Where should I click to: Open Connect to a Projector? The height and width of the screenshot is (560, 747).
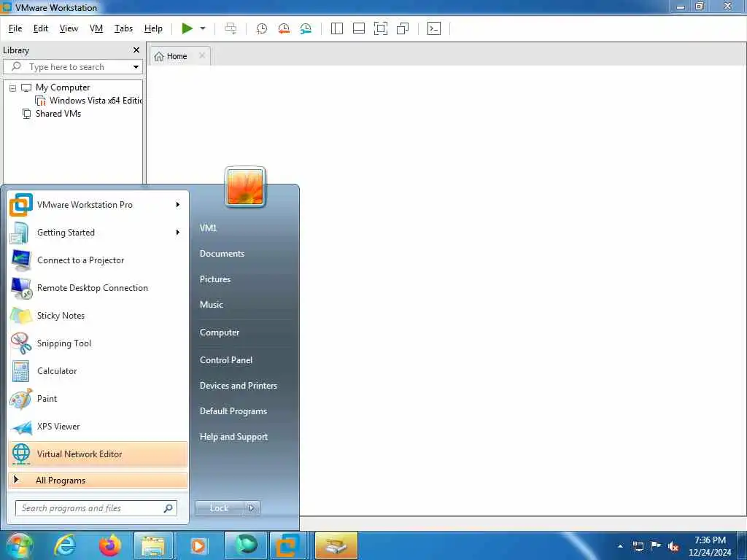(98, 260)
